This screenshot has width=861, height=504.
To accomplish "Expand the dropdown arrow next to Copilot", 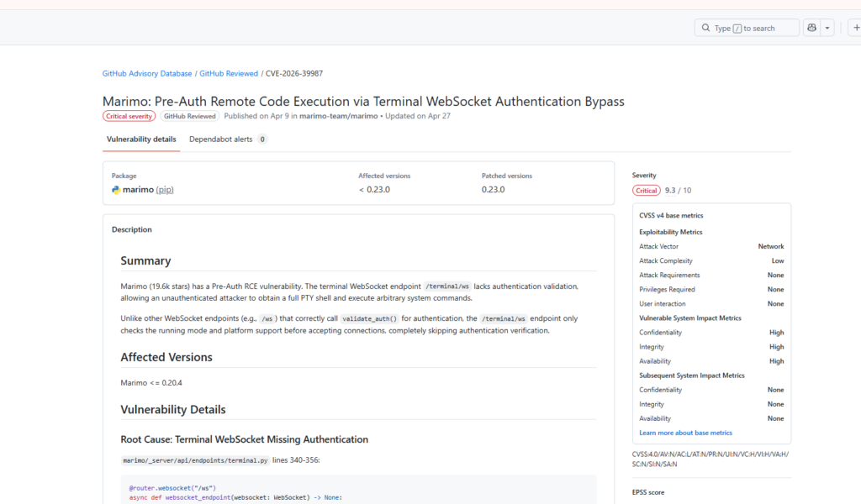I will coord(827,28).
